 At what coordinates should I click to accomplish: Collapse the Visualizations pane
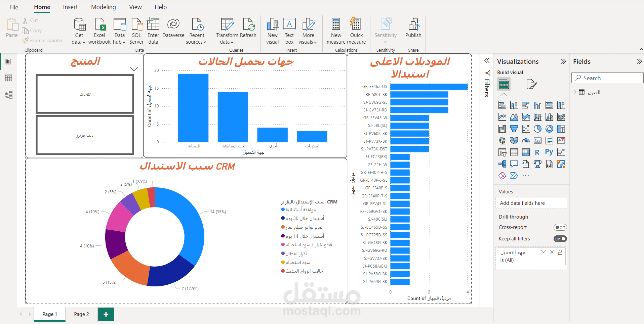[563, 61]
